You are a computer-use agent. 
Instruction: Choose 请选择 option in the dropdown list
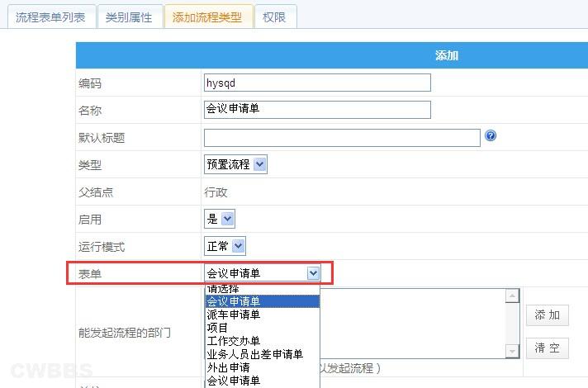coord(263,289)
